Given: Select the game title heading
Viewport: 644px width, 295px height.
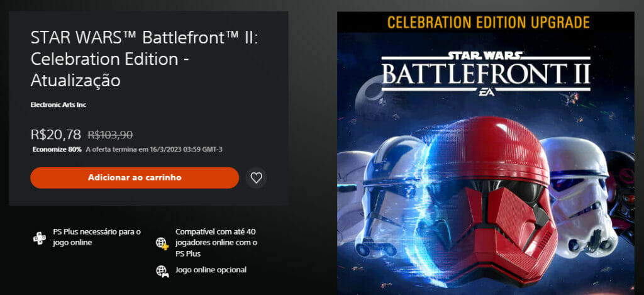Looking at the screenshot, I should [145, 59].
